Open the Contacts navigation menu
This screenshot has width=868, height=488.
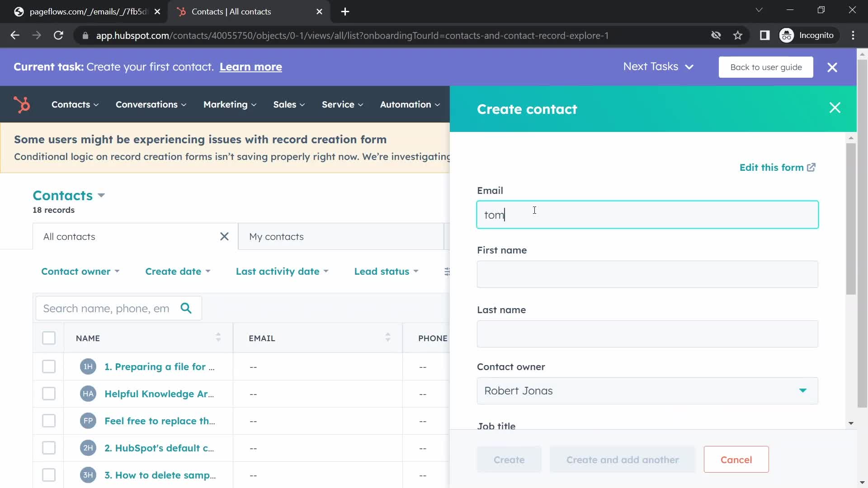75,104
